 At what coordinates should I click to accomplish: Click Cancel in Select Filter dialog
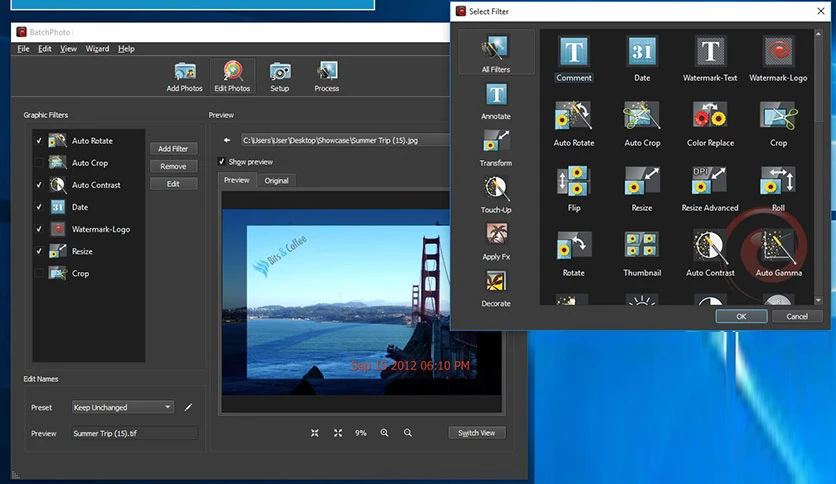tap(797, 317)
